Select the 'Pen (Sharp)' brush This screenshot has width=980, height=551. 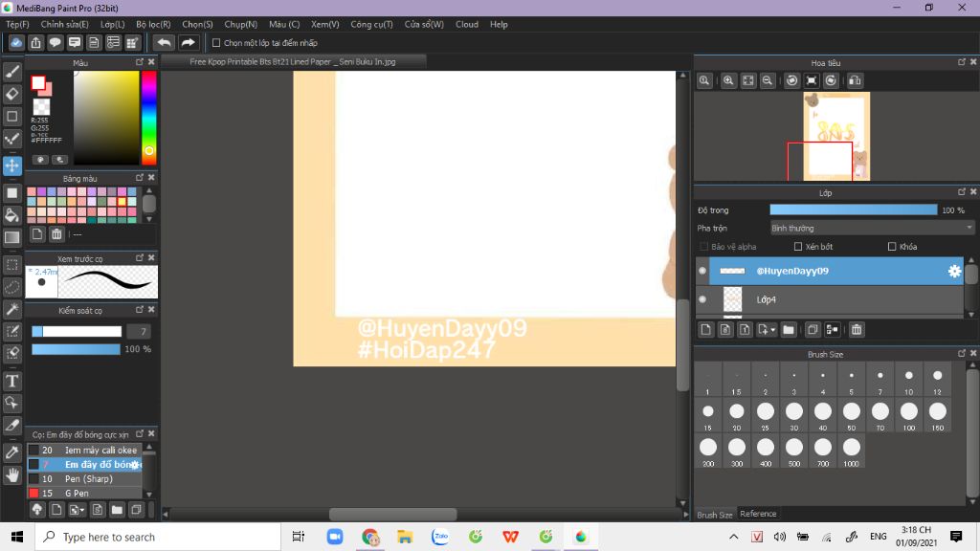tap(84, 478)
